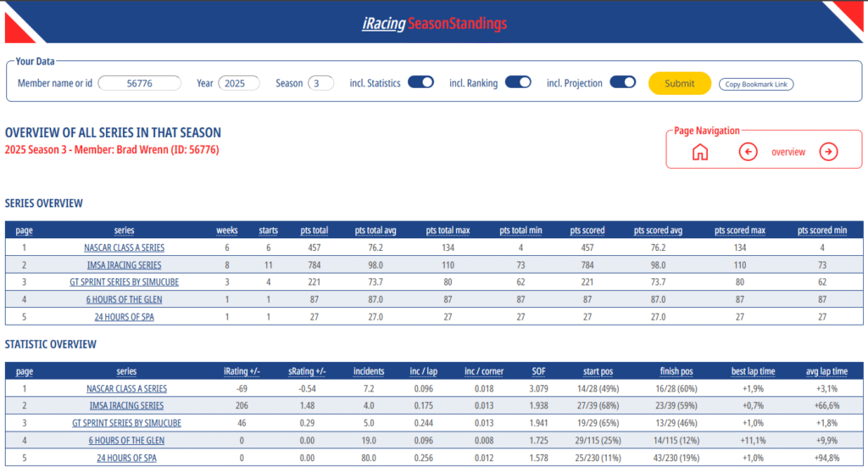The height and width of the screenshot is (473, 868).
Task: Click the 'pts scored max' column header
Action: [x=740, y=231]
